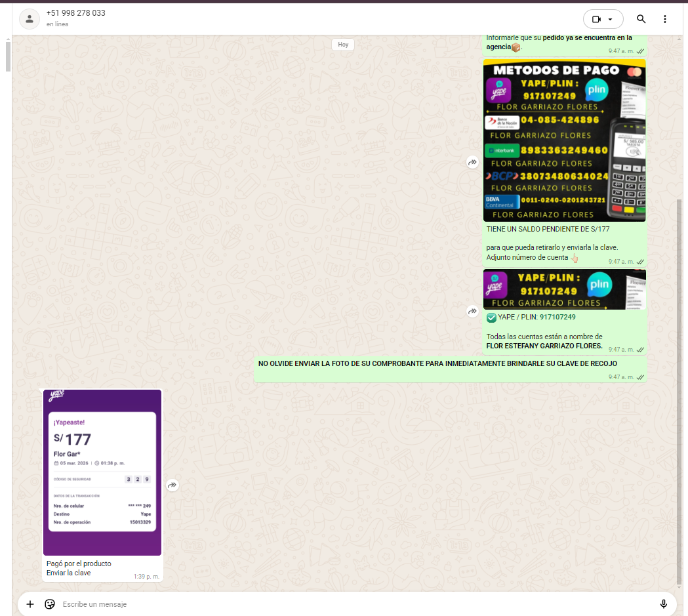
Task: Open the Yape S/ 177 receipt thumbnail
Action: 102,472
